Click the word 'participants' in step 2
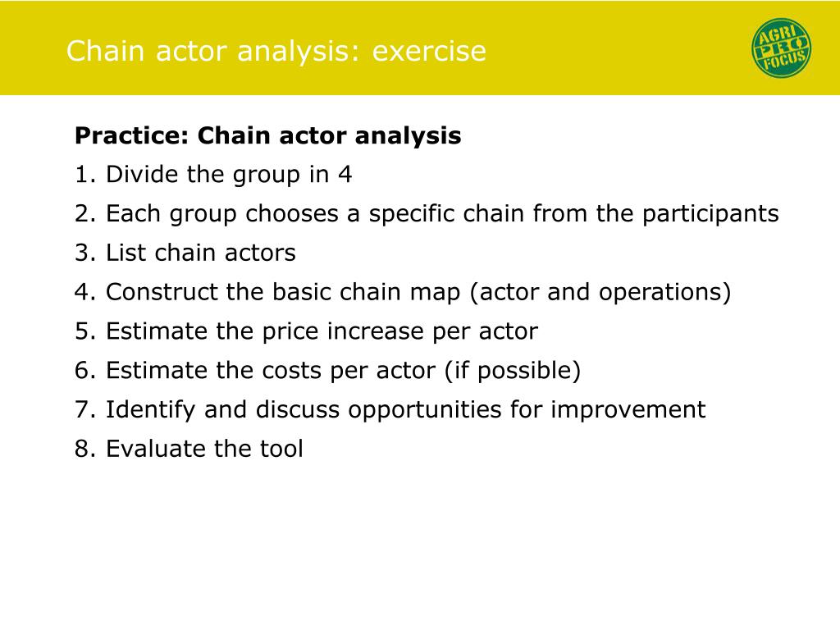 coord(710,214)
